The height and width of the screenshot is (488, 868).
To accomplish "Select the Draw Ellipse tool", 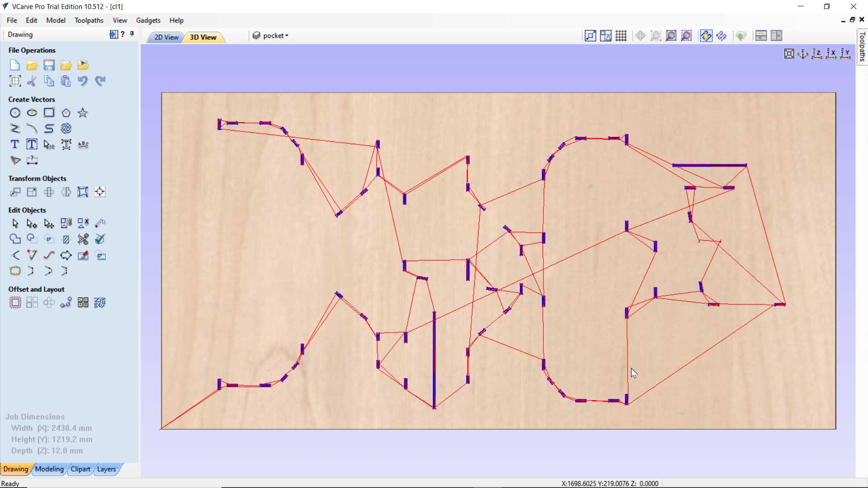I will 32,113.
